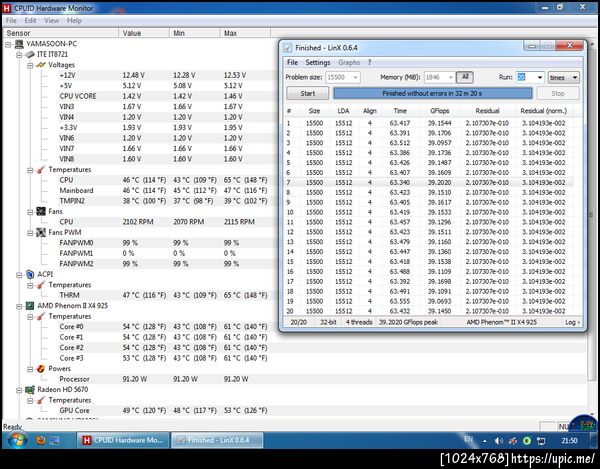Click the Powers flame icon

[x=41, y=369]
